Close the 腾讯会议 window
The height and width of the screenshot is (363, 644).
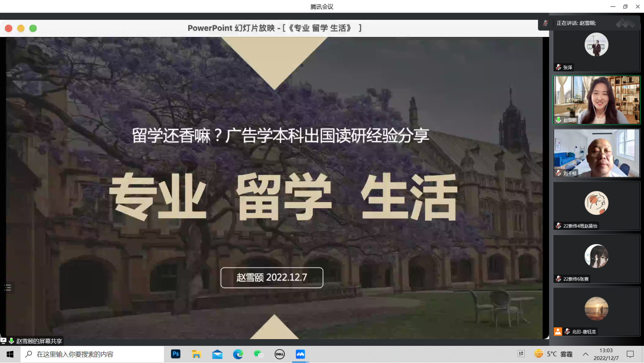click(x=638, y=6)
